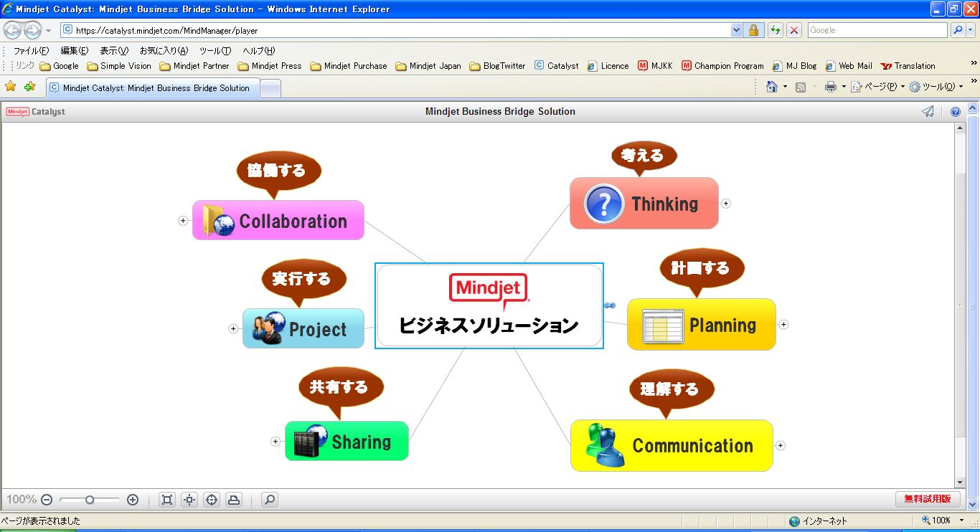Viewport: 980px width, 532px height.
Task: Open the address bar dropdown arrow
Action: click(736, 30)
